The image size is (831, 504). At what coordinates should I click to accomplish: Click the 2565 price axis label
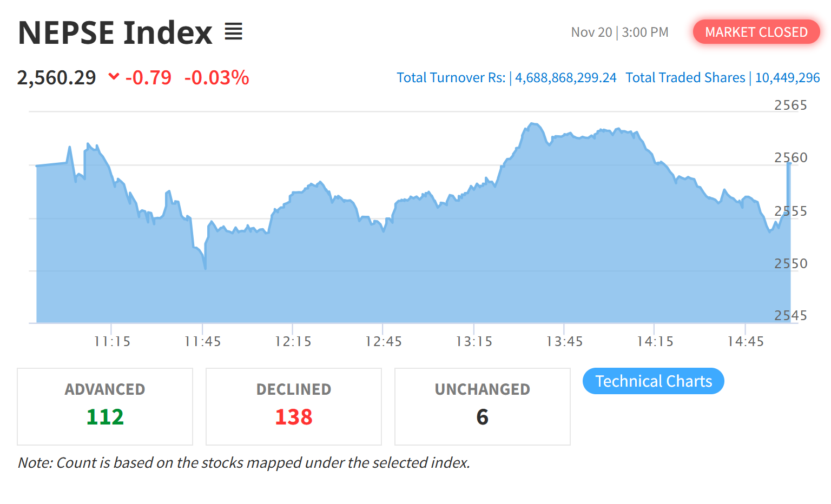click(790, 105)
